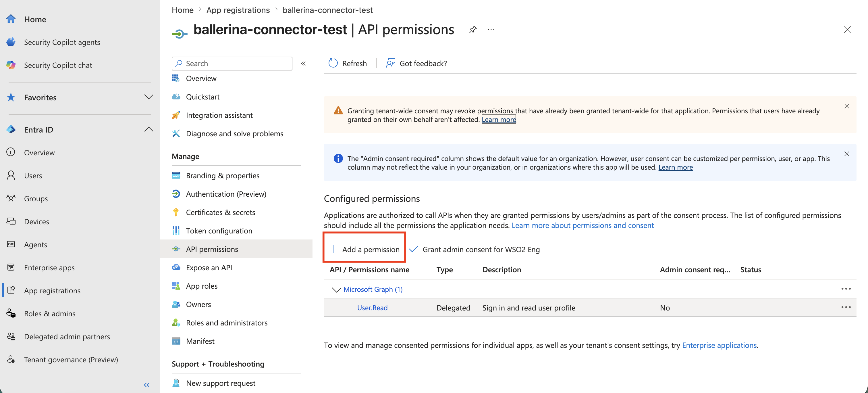Open Agents icon in Entra ID menu
868x393 pixels.
click(11, 244)
